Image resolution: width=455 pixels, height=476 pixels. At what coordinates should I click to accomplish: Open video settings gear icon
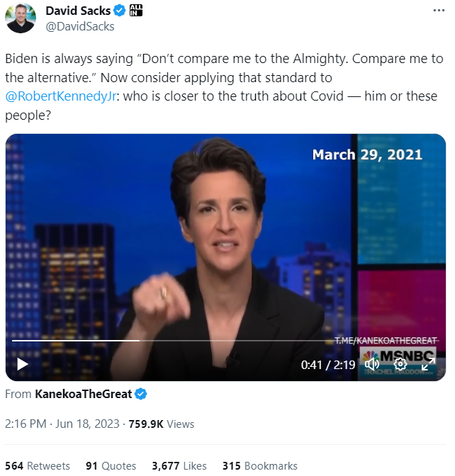400,363
